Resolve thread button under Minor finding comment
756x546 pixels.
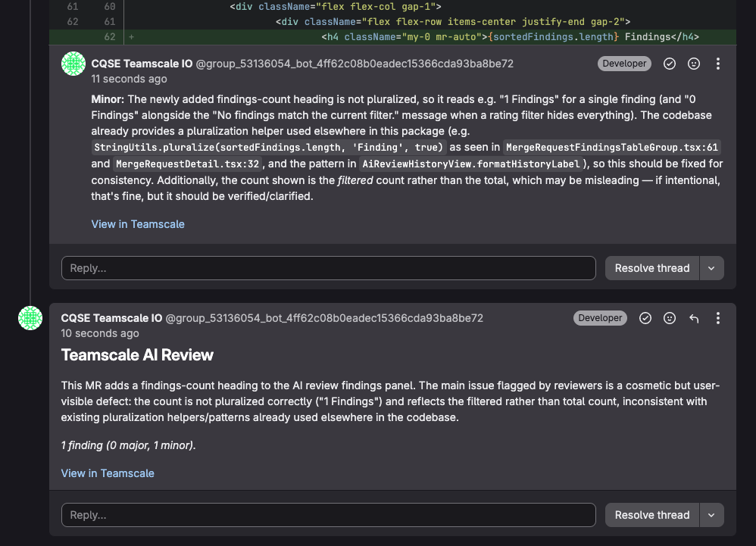tap(652, 268)
